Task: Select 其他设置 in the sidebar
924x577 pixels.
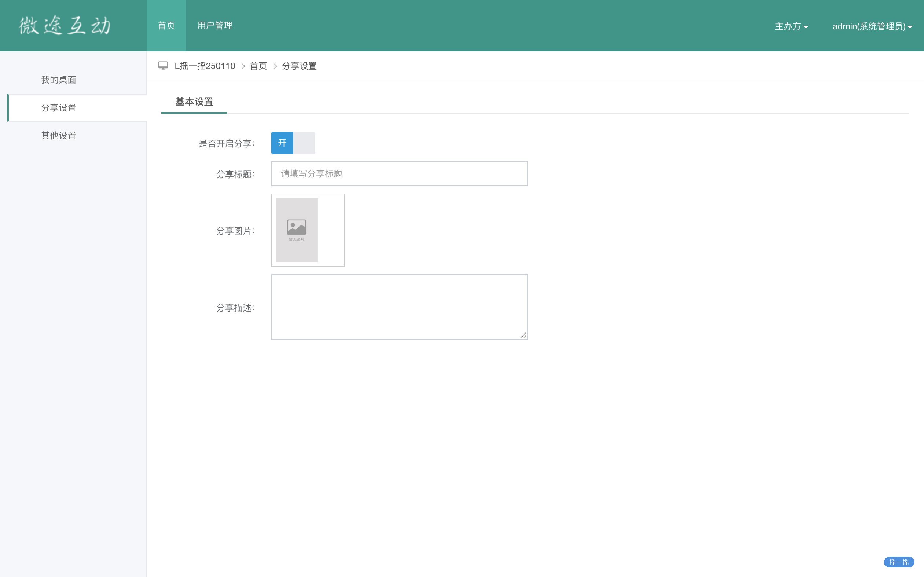Action: (59, 136)
